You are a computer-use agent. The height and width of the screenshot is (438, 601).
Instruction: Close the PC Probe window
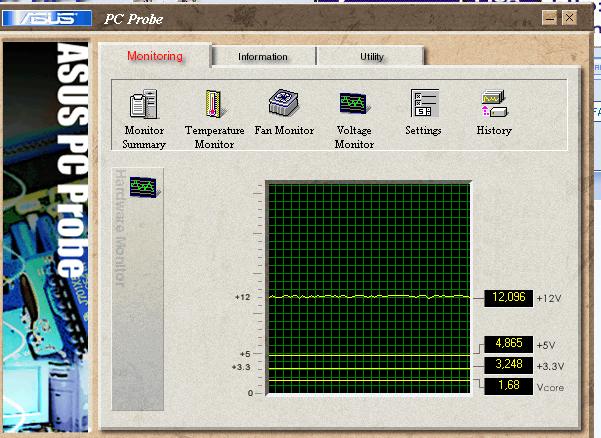tap(570, 18)
